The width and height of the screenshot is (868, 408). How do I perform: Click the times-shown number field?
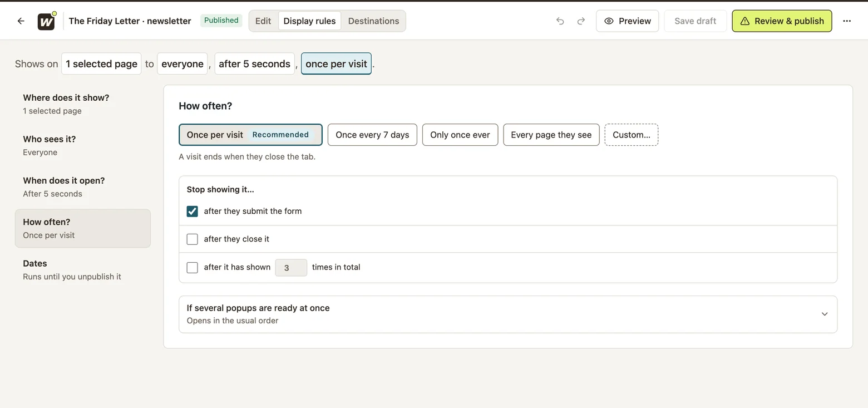[x=291, y=268]
